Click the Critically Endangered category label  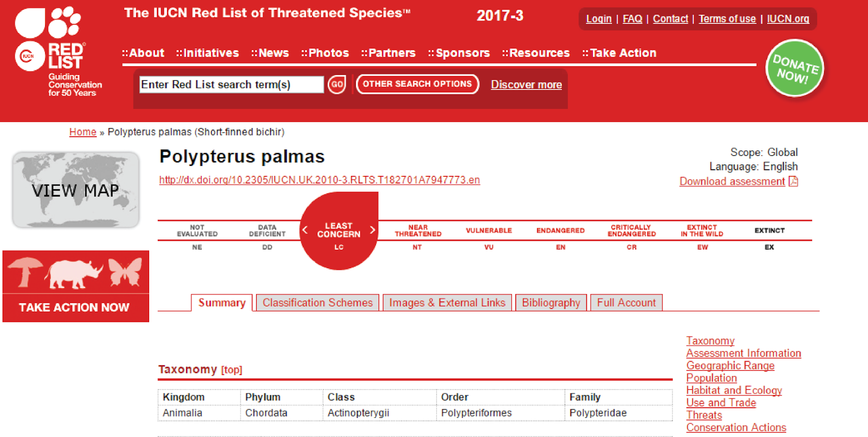(x=631, y=231)
